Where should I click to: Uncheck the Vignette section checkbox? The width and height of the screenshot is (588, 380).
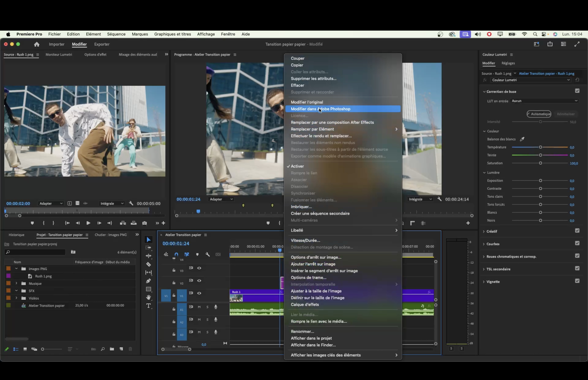[577, 281]
